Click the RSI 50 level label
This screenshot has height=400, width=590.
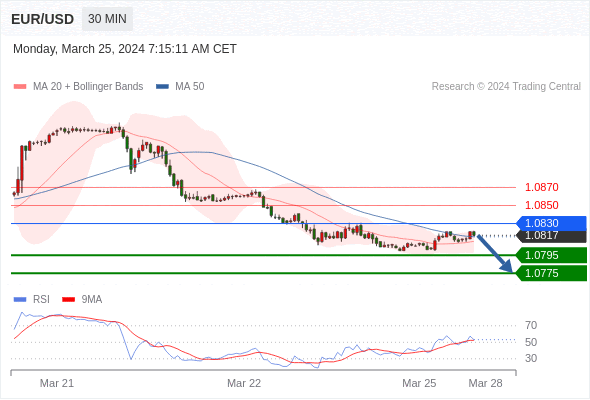[531, 342]
